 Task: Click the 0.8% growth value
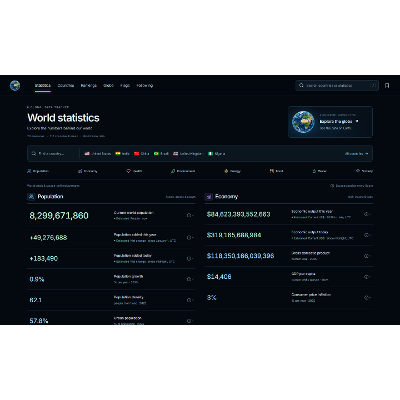(x=37, y=279)
